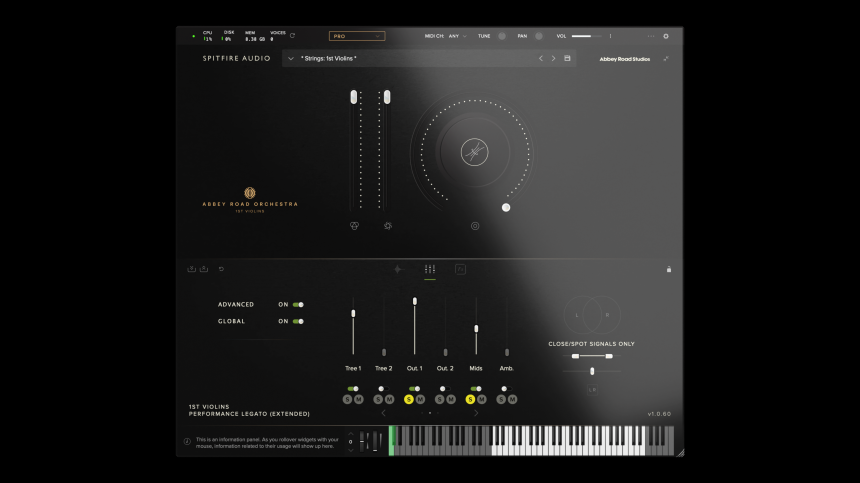Viewport: 860px width, 483px height.
Task: Open the PRO mode dropdown
Action: click(357, 36)
